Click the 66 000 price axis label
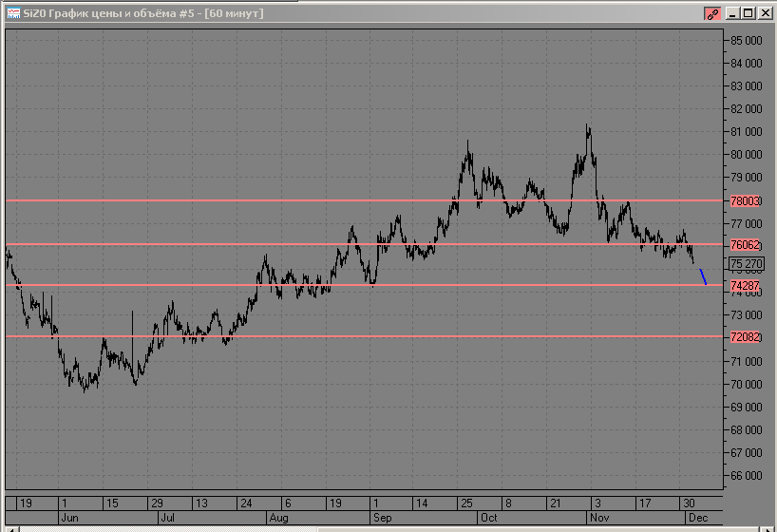 (747, 476)
